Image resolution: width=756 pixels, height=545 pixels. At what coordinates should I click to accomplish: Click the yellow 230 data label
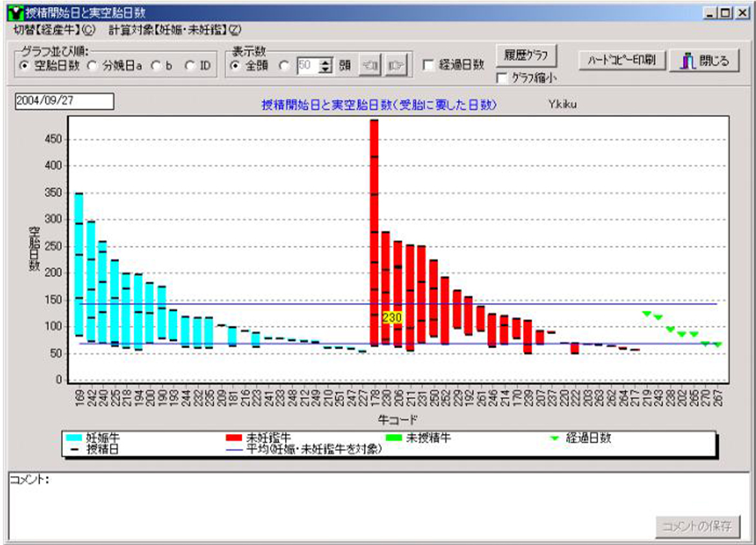click(392, 318)
